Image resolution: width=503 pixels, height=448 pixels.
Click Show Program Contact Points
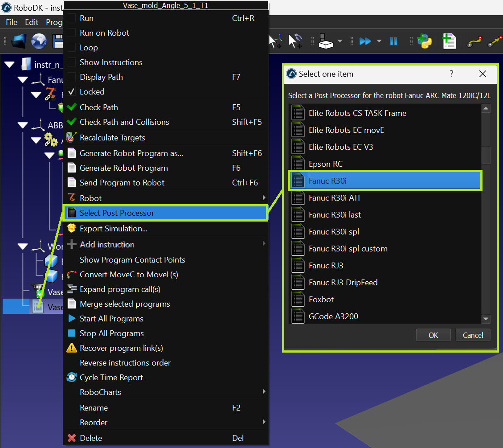(x=166, y=260)
